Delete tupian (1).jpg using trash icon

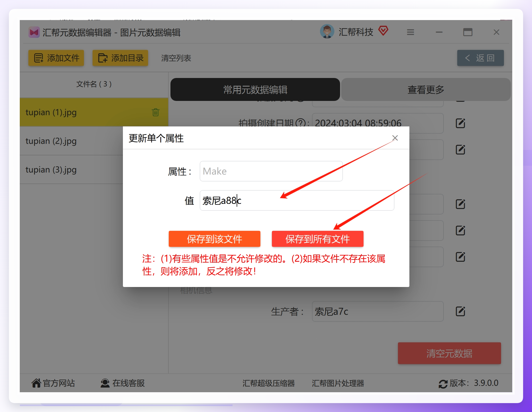point(156,112)
